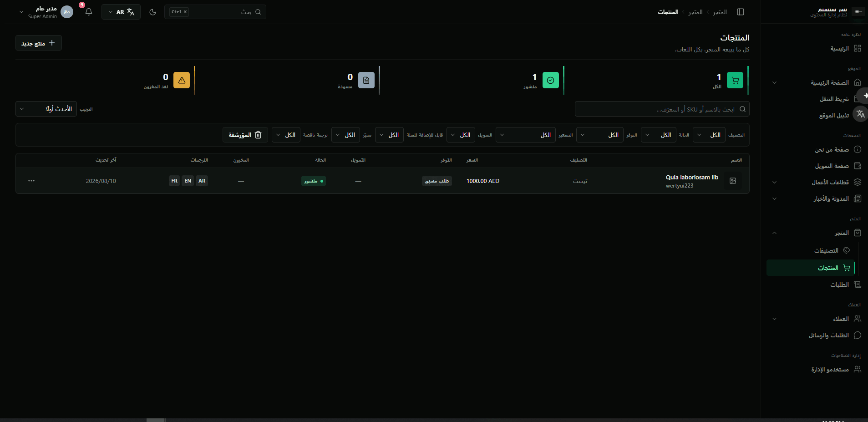Viewport: 868px width, 422px height.
Task: Collapse the المتجر sidebar group
Action: point(815,233)
